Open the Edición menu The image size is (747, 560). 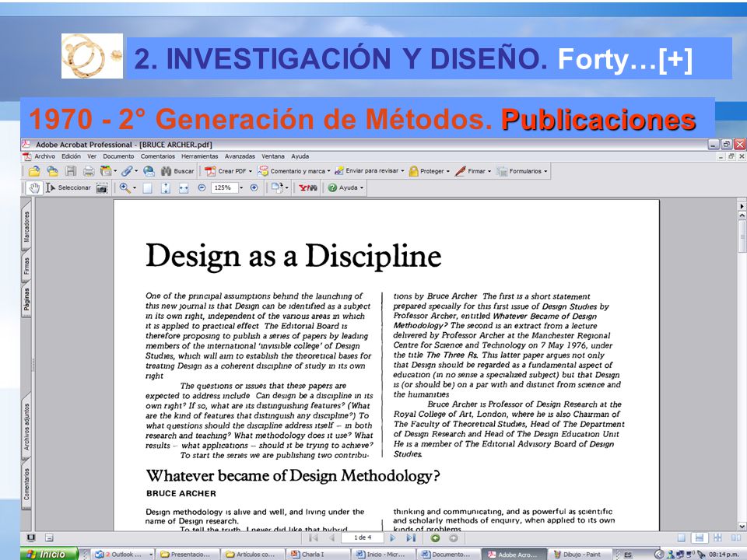tap(71, 156)
